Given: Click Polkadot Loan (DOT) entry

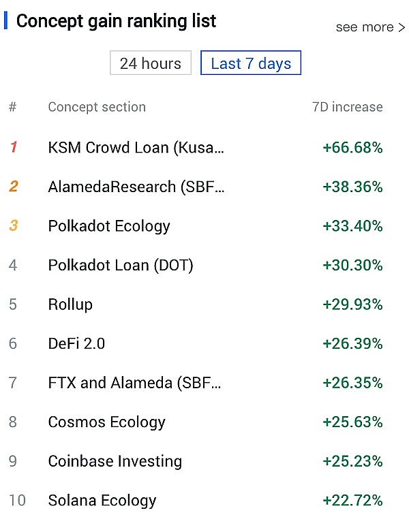Looking at the screenshot, I should [121, 265].
